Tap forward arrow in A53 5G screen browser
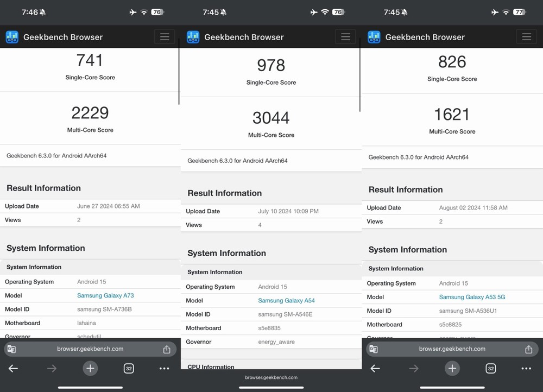 (413, 369)
